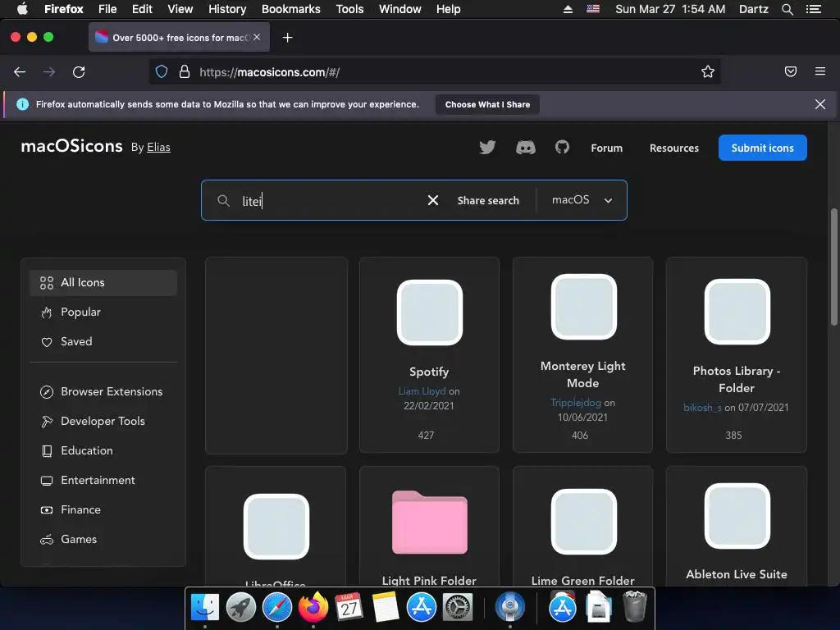Image resolution: width=840 pixels, height=630 pixels.
Task: Launch Launchpad from the Dock
Action: [241, 608]
